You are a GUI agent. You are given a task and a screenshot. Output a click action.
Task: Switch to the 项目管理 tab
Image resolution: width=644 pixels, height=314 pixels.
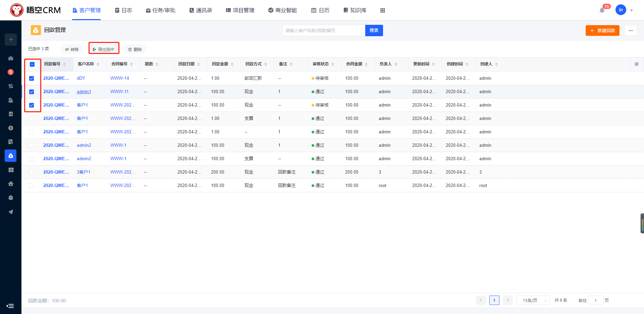(240, 10)
